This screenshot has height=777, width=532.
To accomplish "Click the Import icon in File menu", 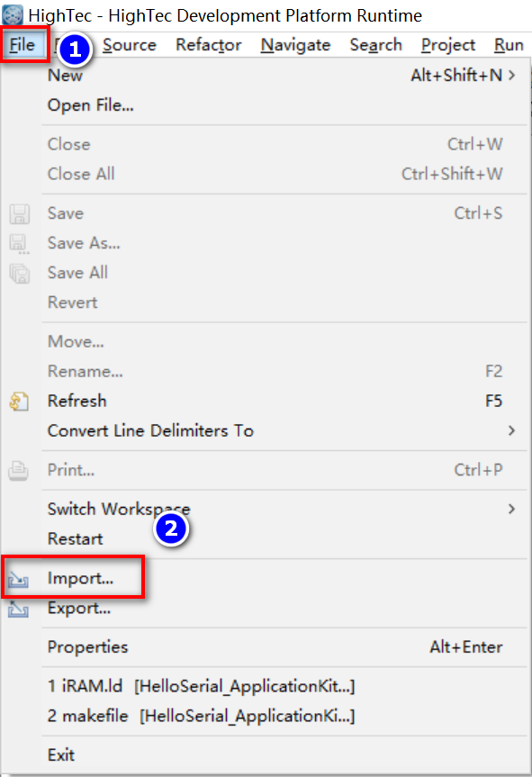I will point(18,578).
